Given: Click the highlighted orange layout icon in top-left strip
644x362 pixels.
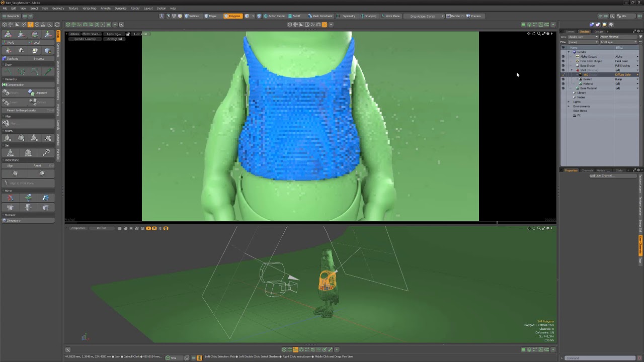Looking at the screenshot, I should coord(30,25).
